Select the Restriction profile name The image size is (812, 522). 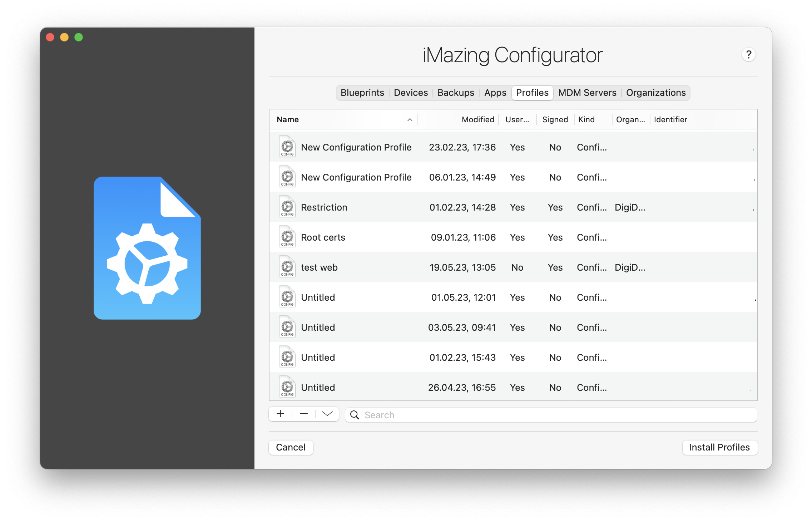point(324,207)
